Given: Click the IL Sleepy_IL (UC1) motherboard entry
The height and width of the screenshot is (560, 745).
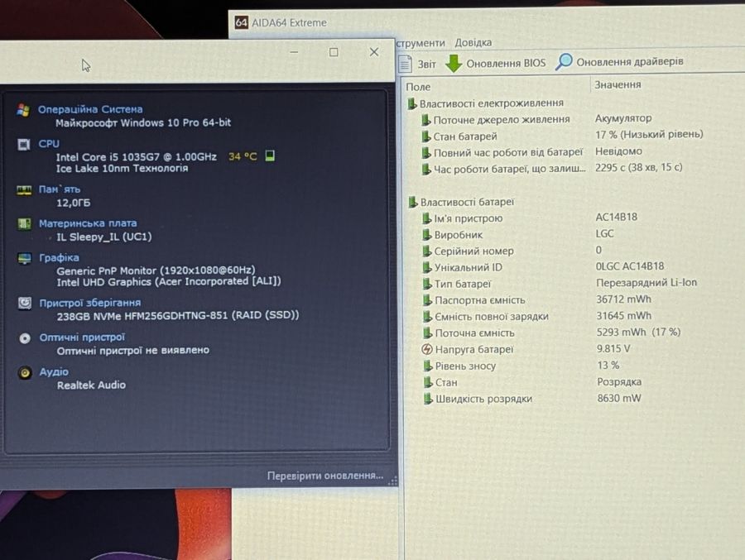Looking at the screenshot, I should (x=104, y=237).
